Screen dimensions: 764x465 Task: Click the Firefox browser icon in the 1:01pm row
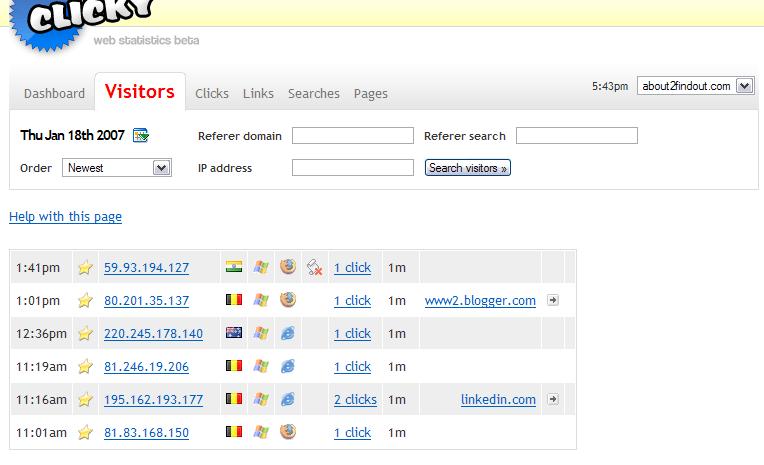tap(287, 300)
